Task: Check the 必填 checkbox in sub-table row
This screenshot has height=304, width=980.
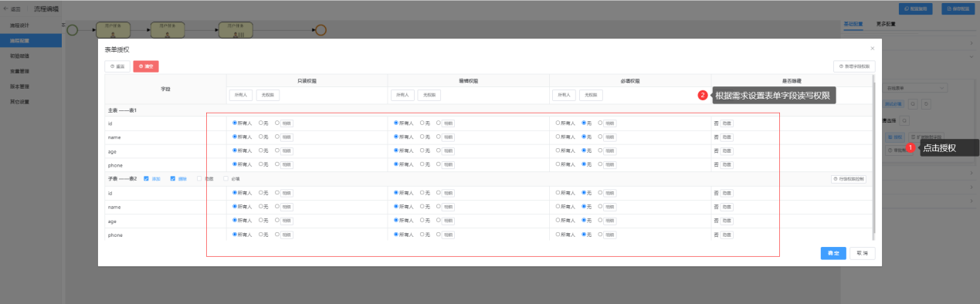Action: tap(226, 178)
